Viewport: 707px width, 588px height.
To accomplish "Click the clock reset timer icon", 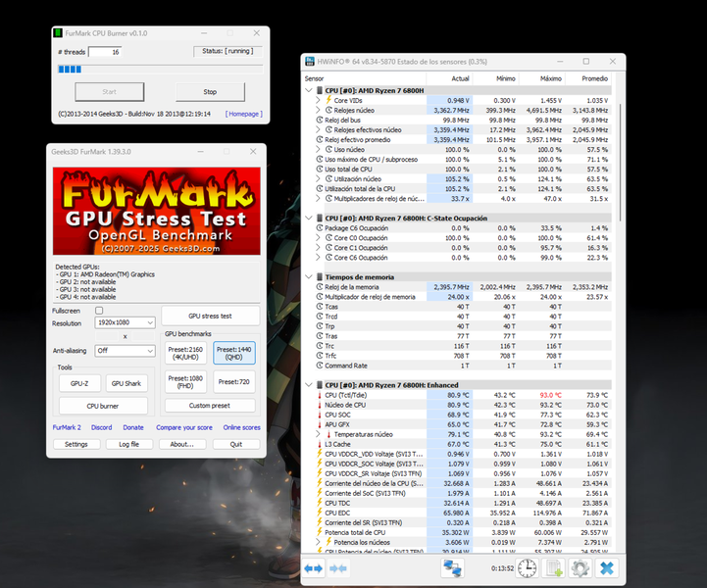I will point(528,567).
